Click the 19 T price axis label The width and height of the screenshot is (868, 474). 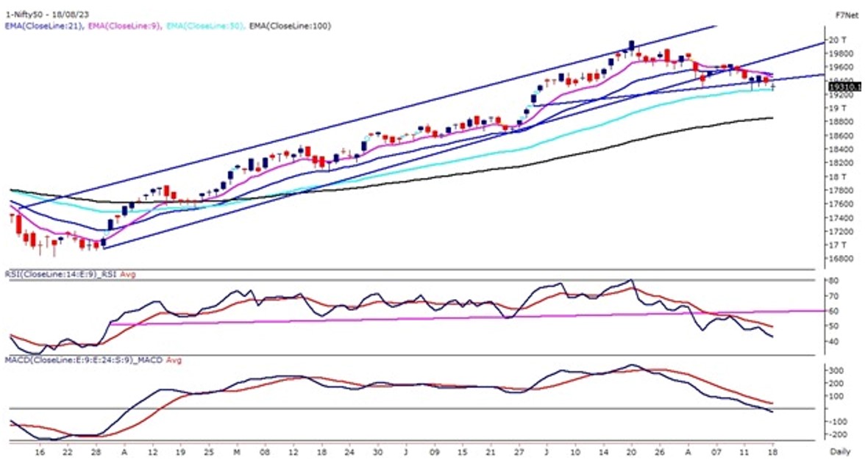(838, 108)
